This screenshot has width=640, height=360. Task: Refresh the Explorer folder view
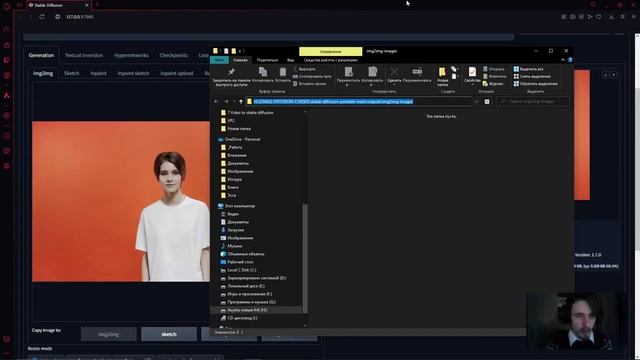(x=487, y=101)
